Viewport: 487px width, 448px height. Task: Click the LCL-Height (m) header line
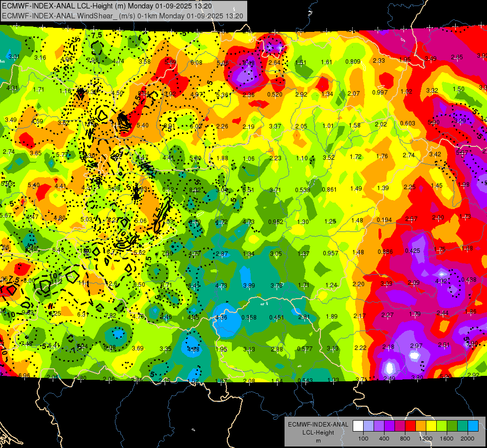(107, 6)
